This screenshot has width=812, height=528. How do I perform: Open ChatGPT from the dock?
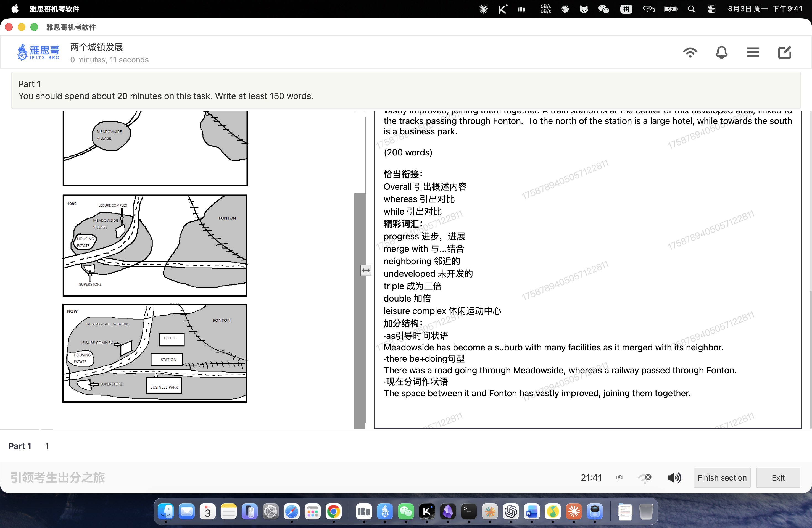[x=511, y=511]
